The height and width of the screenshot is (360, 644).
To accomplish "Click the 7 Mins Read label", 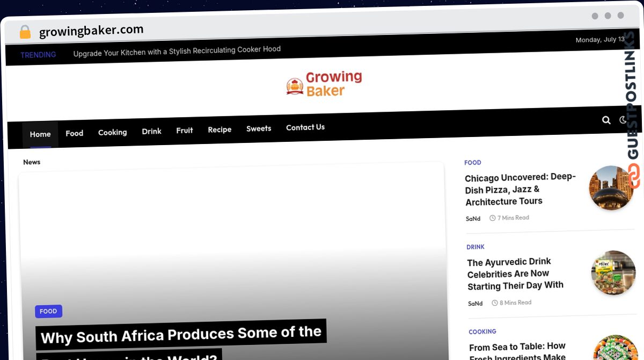I will pos(509,218).
